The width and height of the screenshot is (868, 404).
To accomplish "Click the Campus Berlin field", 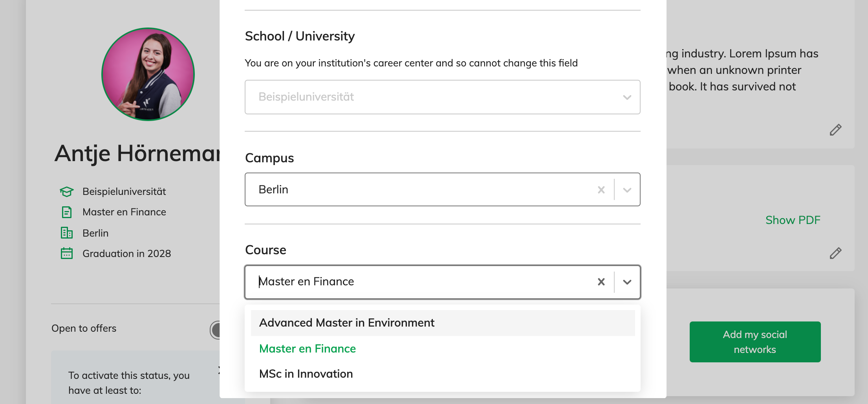I will [x=442, y=189].
